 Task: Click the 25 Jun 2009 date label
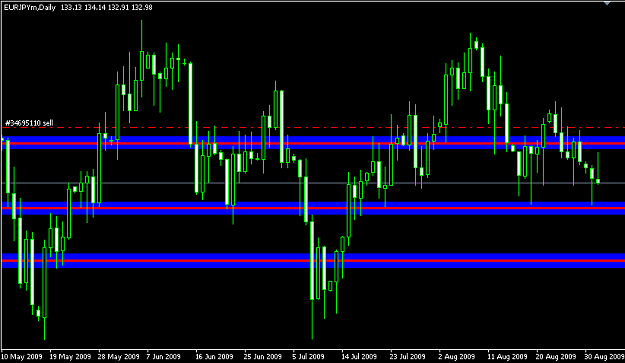[x=263, y=357]
